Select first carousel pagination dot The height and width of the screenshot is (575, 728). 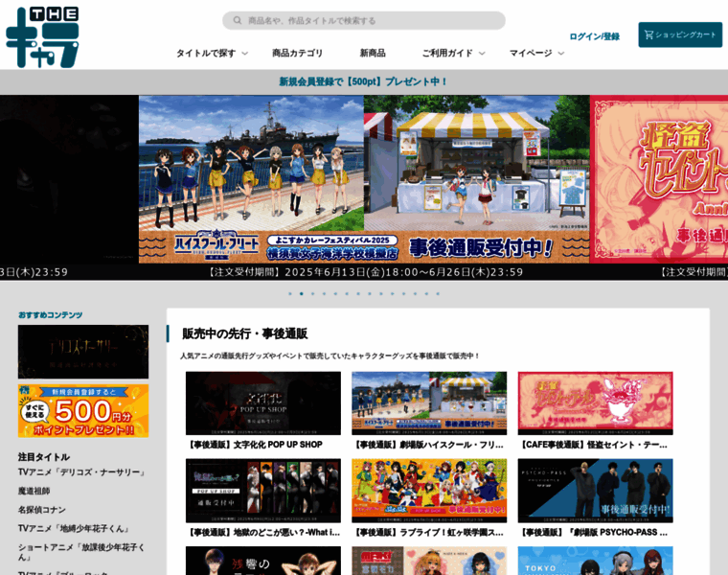coord(290,293)
